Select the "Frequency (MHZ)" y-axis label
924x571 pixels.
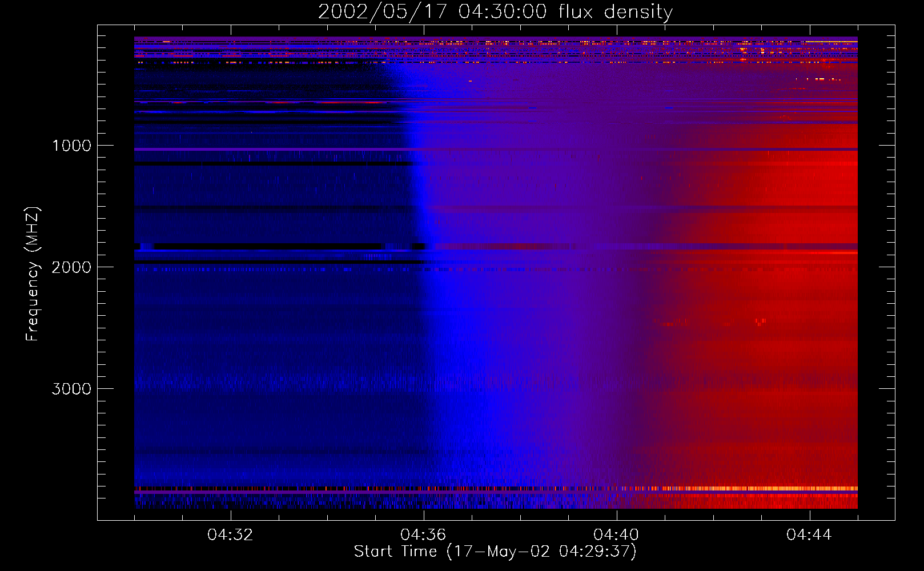tap(33, 274)
